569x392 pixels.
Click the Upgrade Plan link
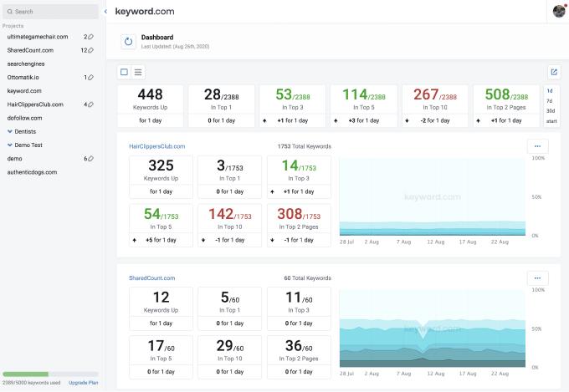[83, 382]
